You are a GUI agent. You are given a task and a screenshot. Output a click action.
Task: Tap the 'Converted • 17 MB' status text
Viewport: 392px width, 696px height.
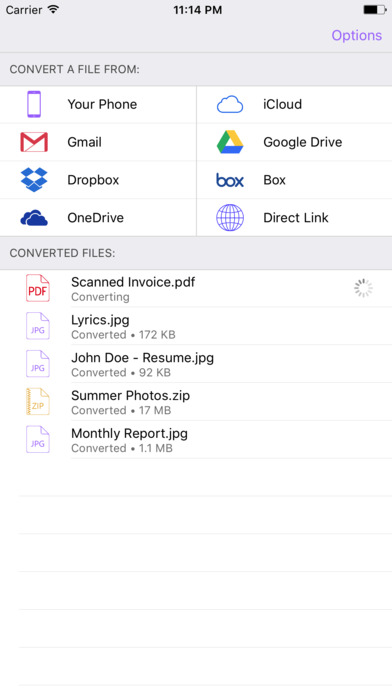[121, 410]
